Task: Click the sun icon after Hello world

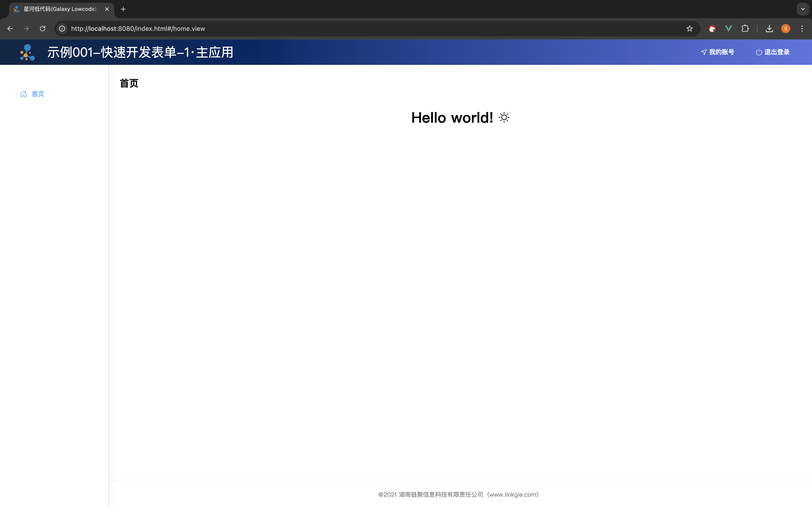Action: (x=504, y=118)
